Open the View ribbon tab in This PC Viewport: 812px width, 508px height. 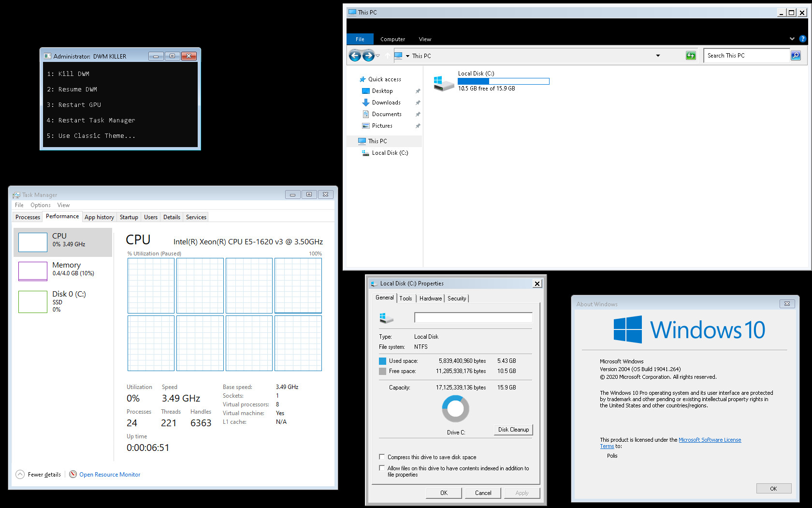[425, 39]
